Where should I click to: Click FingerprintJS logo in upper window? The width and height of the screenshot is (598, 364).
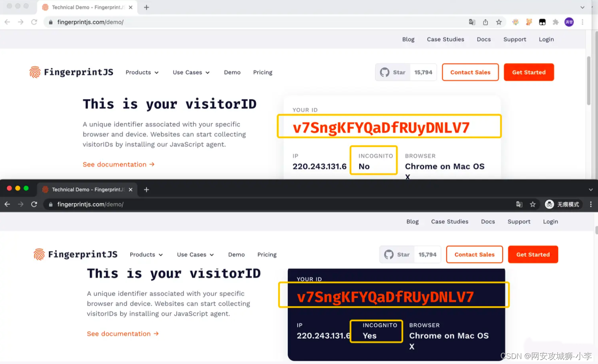[71, 72]
